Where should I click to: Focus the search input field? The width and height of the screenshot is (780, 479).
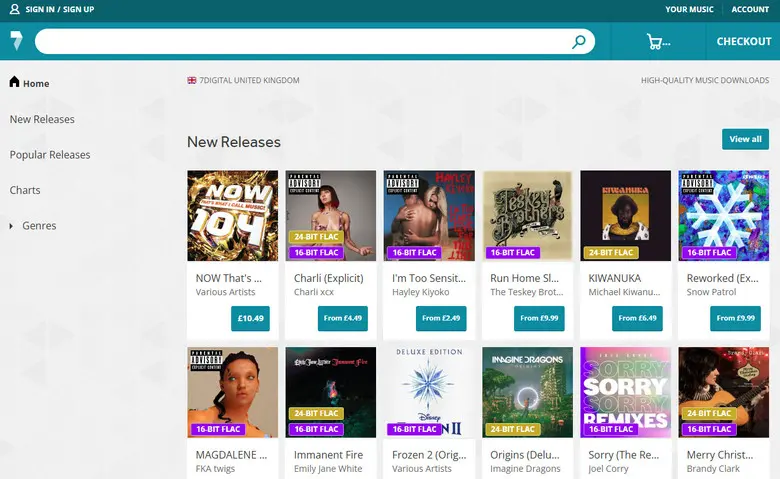tap(300, 42)
